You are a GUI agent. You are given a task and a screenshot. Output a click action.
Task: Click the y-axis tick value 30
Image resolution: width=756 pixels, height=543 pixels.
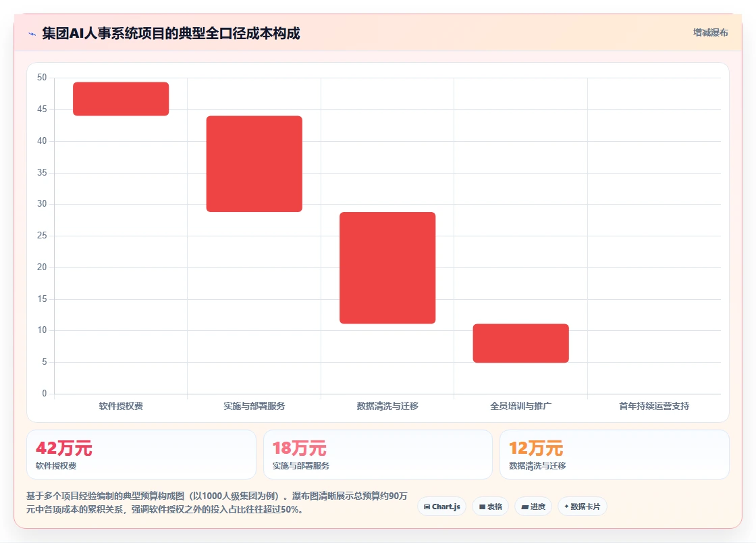pyautogui.click(x=42, y=204)
